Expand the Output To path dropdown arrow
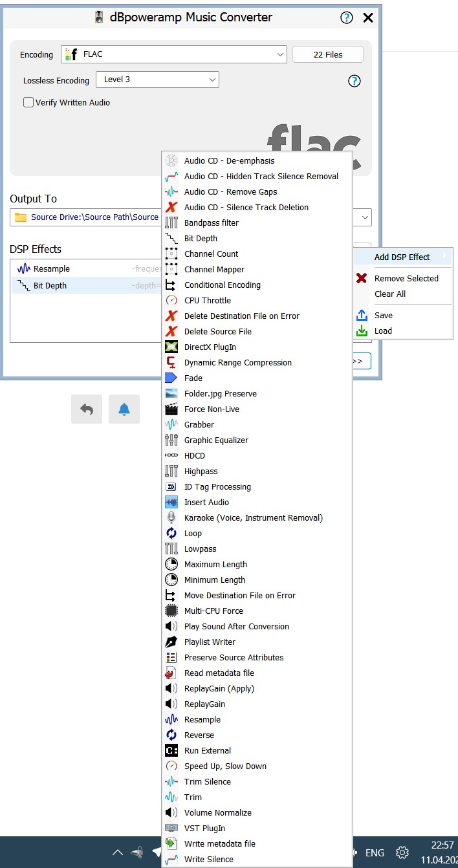The width and height of the screenshot is (458, 868). pos(365,217)
